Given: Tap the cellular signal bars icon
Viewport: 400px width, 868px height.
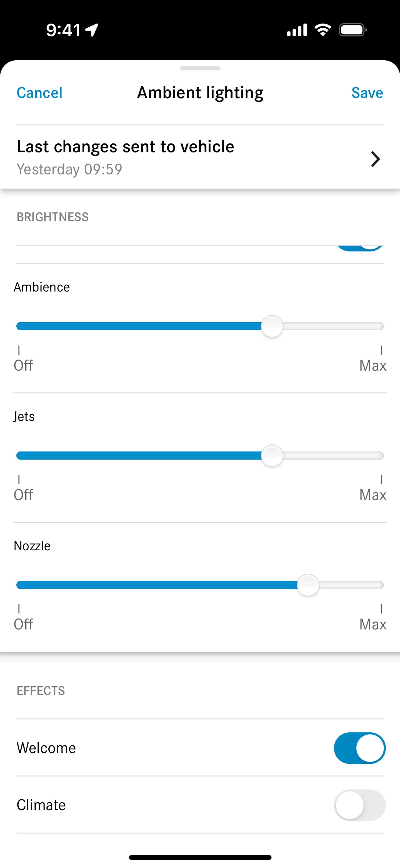Looking at the screenshot, I should pos(297,30).
